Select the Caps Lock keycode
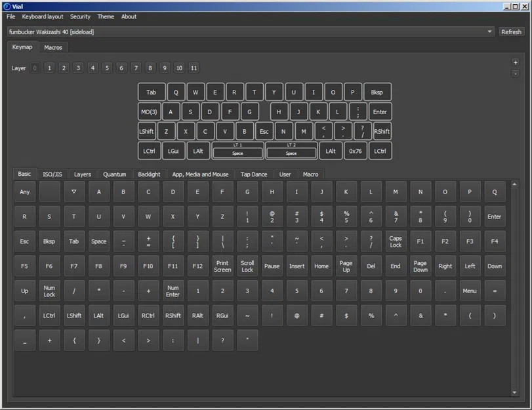Image resolution: width=532 pixels, height=410 pixels. pos(396,241)
